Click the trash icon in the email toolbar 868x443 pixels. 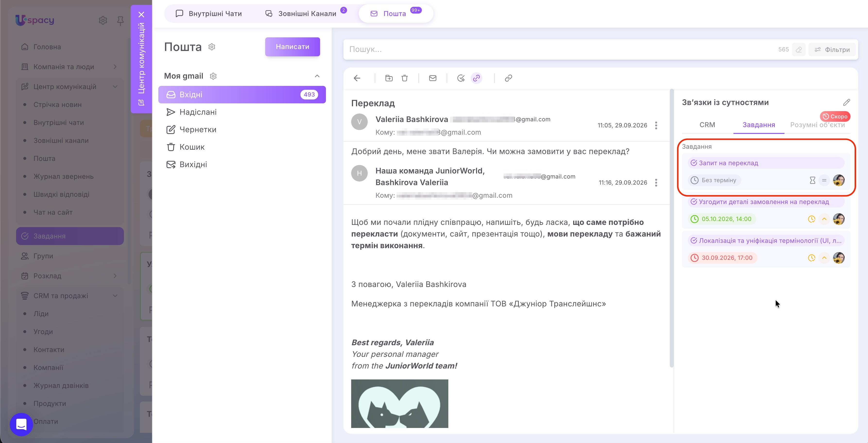point(405,78)
